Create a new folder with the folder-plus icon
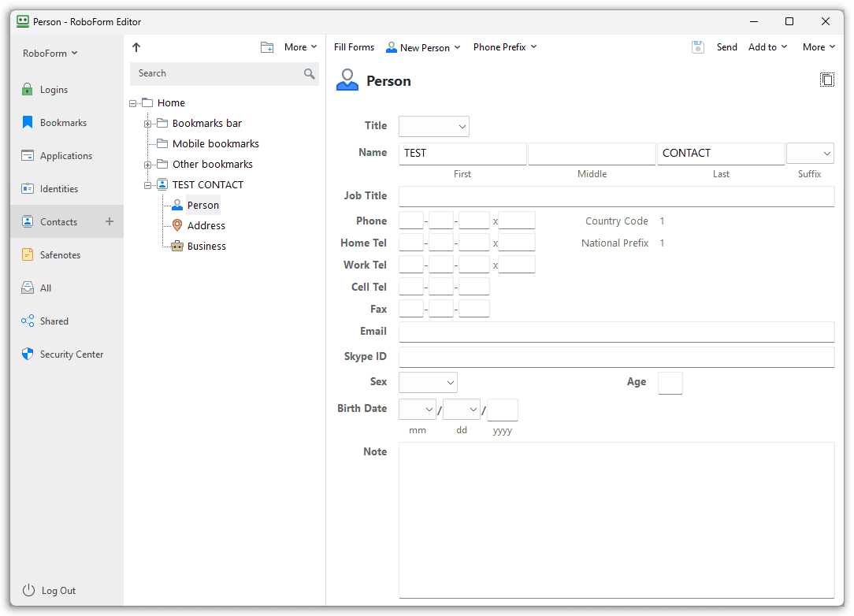The width and height of the screenshot is (854, 616). point(267,47)
